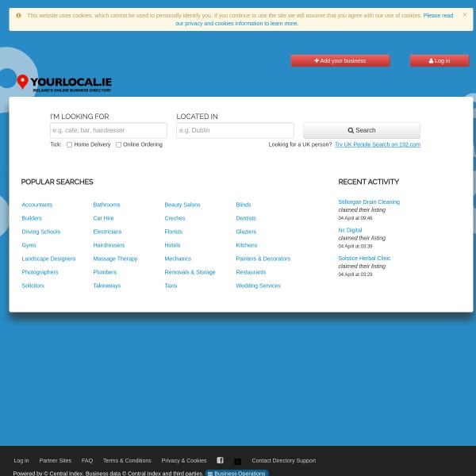Open the Builders popular search
476x476 pixels.
tap(32, 218)
